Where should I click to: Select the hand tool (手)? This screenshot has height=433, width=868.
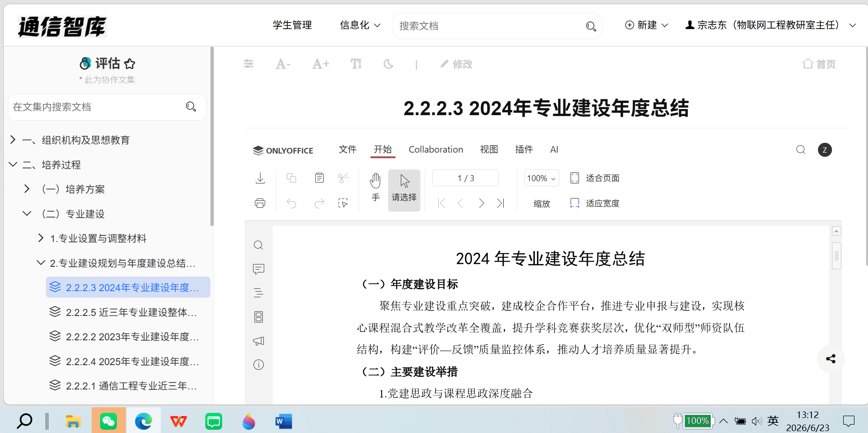376,187
